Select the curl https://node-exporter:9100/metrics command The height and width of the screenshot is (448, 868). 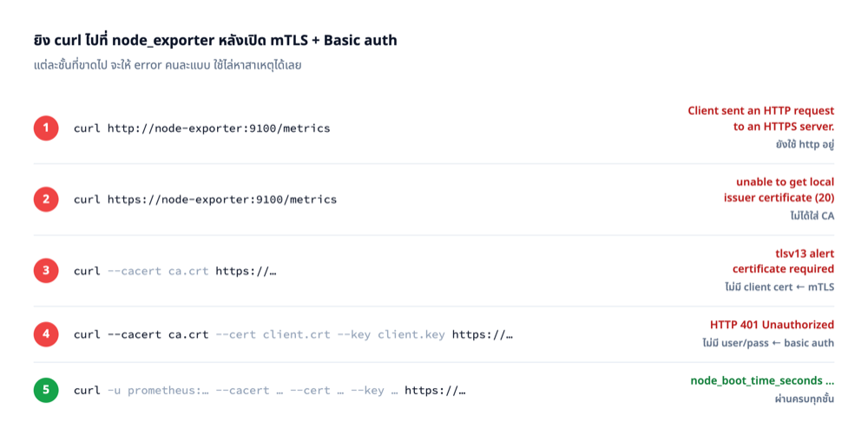point(206,200)
